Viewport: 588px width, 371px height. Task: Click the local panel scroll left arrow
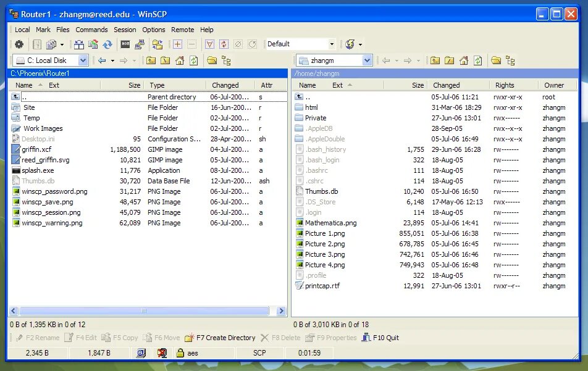click(14, 311)
